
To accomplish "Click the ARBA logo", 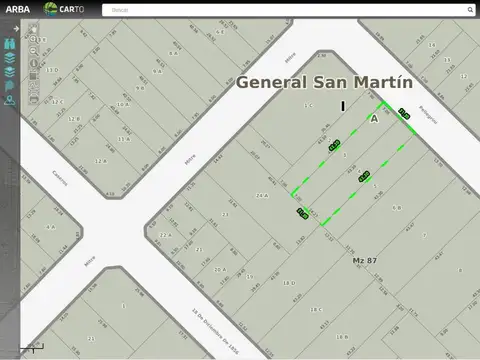I will click(x=18, y=9).
